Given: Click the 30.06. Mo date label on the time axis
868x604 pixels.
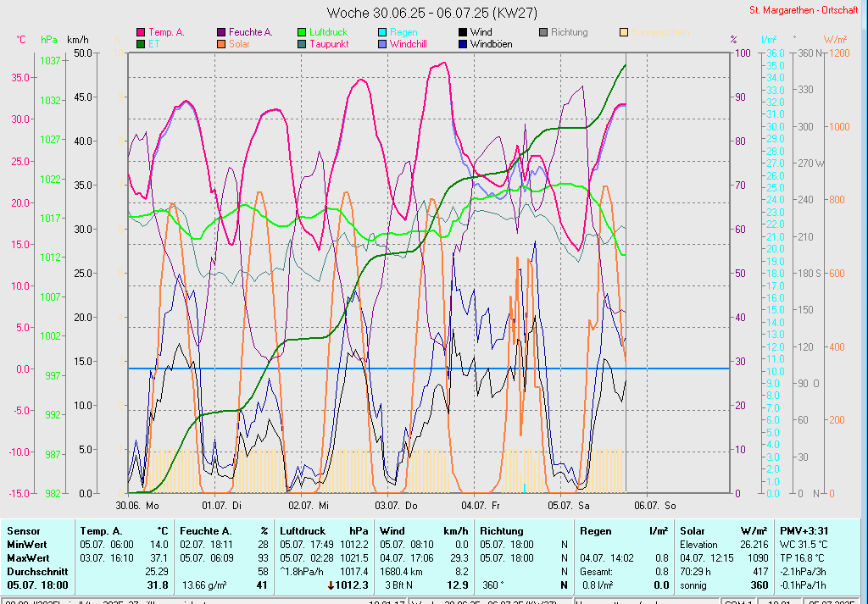Looking at the screenshot, I should pyautogui.click(x=137, y=505).
